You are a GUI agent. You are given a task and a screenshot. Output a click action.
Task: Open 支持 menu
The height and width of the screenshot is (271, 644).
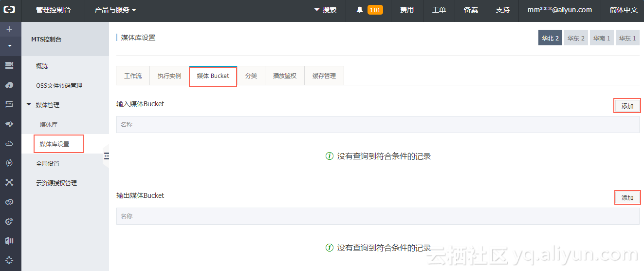coord(503,10)
